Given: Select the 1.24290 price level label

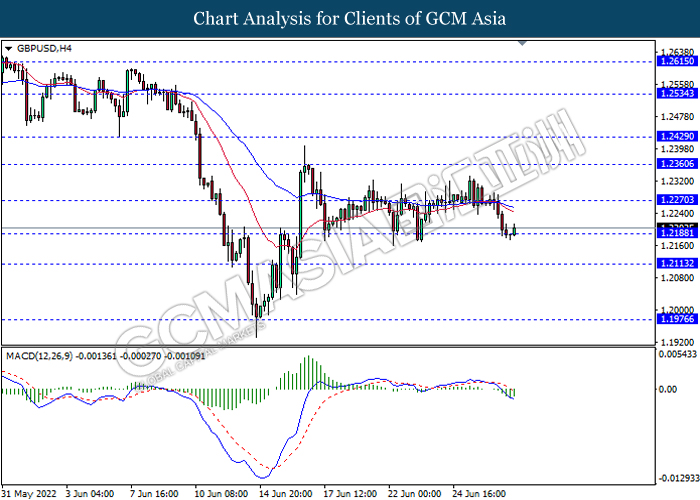Looking at the screenshot, I should (678, 136).
